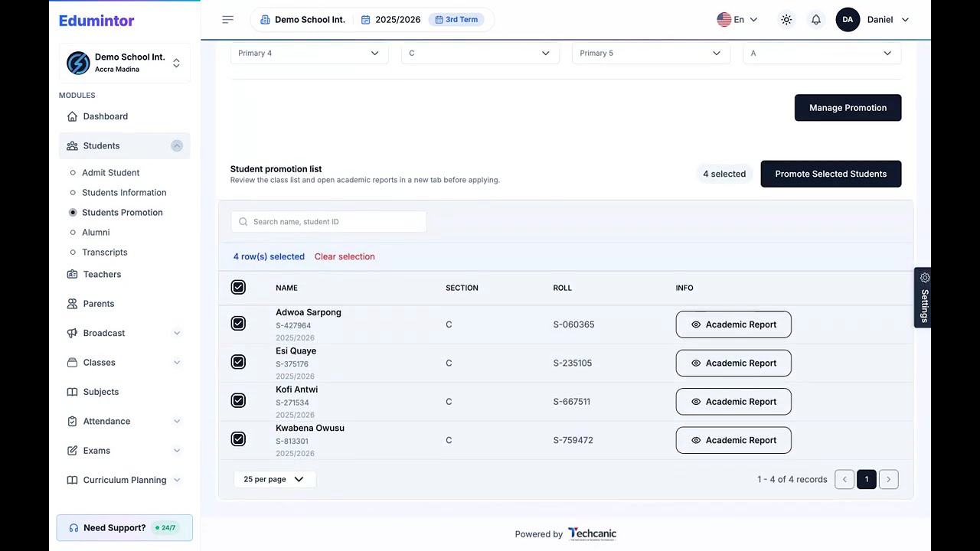Open the Primary 5 target class dropdown
Screen dimensions: 980x551
point(651,53)
